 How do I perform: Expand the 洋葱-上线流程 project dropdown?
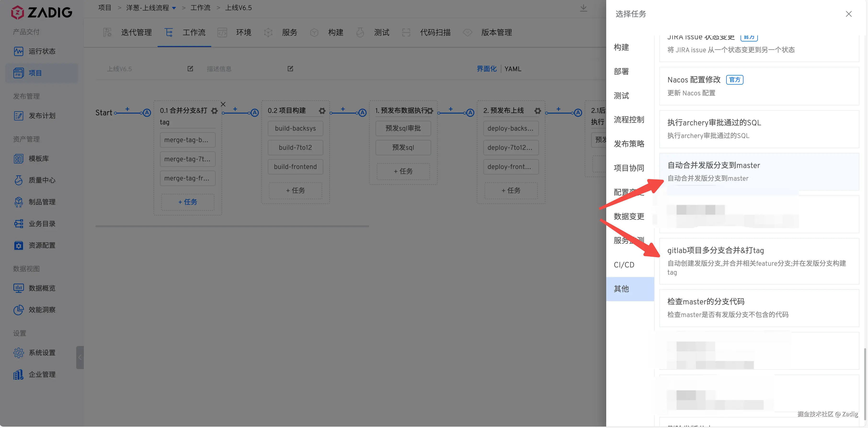(x=174, y=8)
